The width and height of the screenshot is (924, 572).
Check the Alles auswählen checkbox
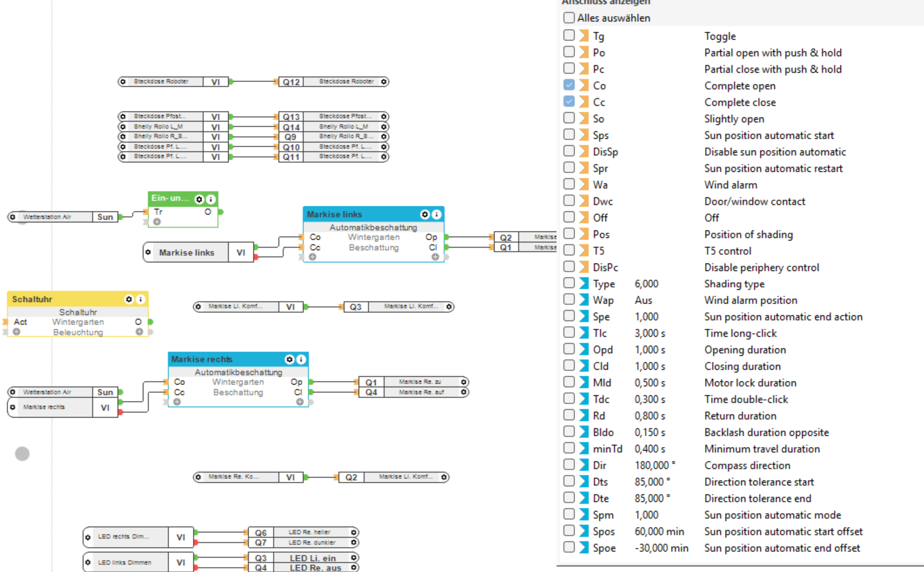(569, 18)
